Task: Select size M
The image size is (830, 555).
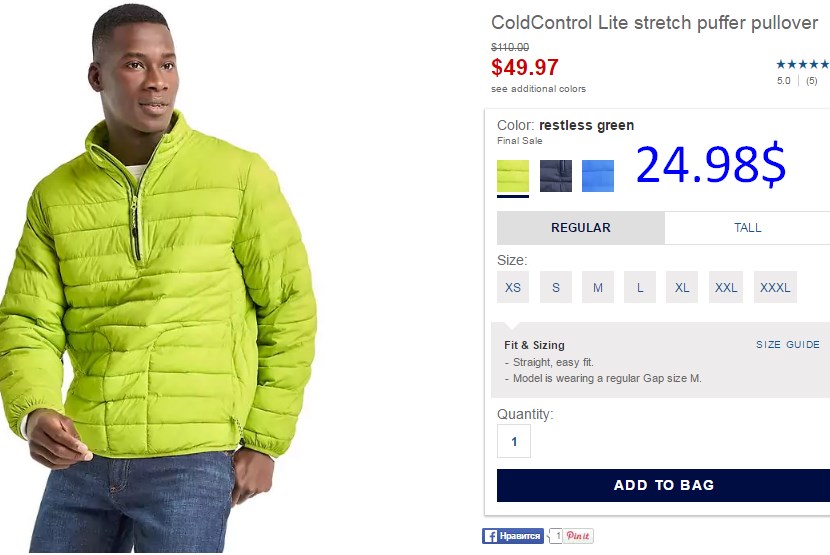Action: pyautogui.click(x=598, y=287)
